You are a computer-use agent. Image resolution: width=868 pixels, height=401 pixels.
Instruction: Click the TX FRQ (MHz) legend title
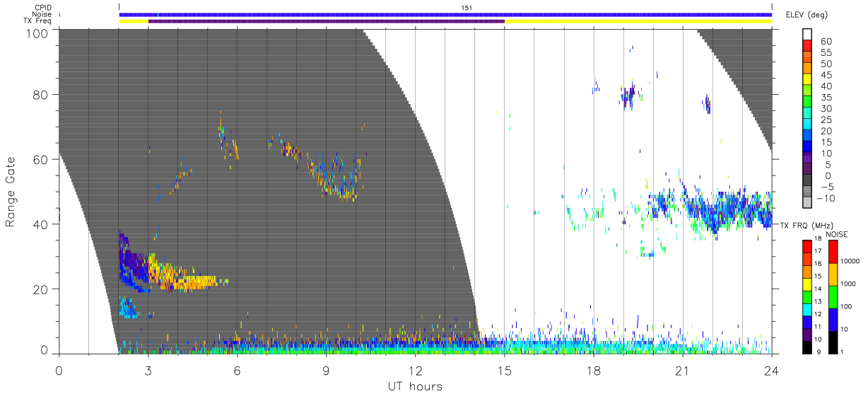807,225
